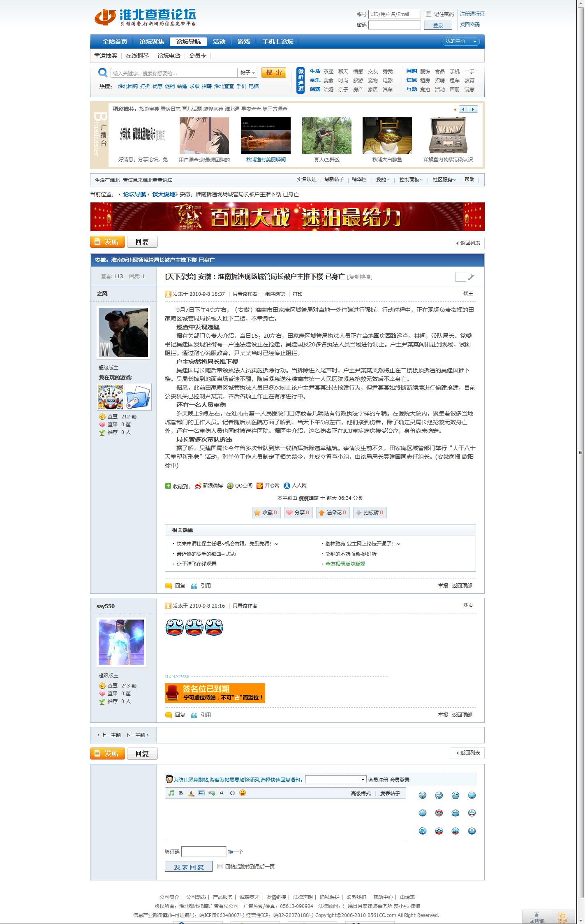Screen dimensions: 585x924
Task: Focus the 密码 password field
Action: 395,25
